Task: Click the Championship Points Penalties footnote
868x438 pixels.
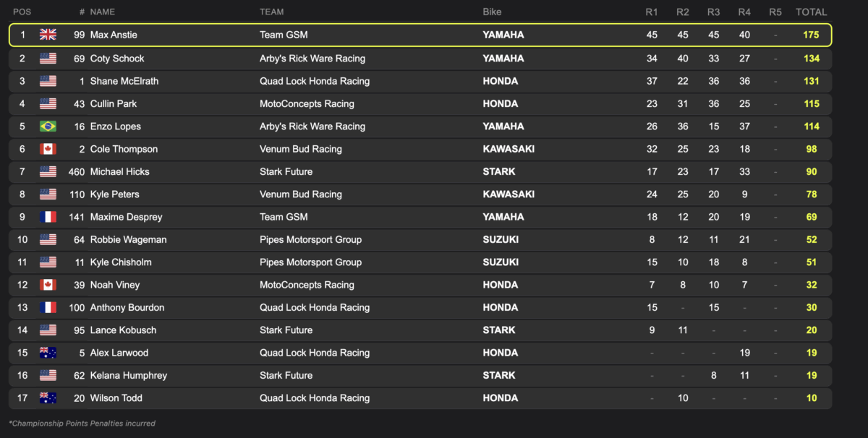Action: [82, 424]
